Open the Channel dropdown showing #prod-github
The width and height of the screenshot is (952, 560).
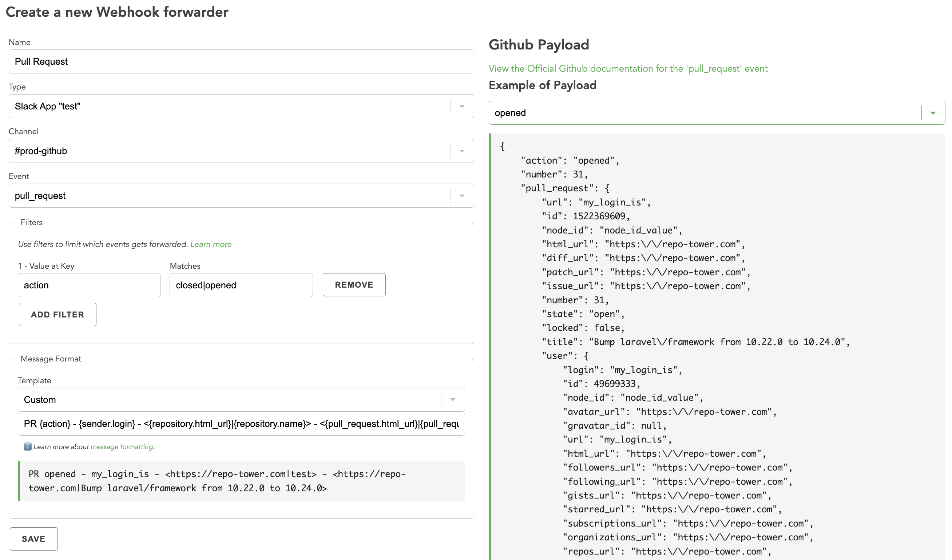tap(462, 151)
